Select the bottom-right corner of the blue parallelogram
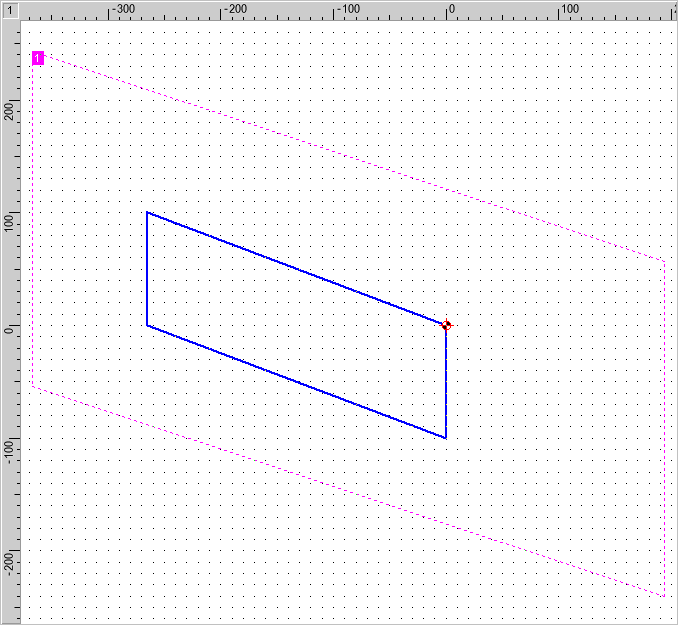Viewport: 678px width, 625px height. [446, 438]
